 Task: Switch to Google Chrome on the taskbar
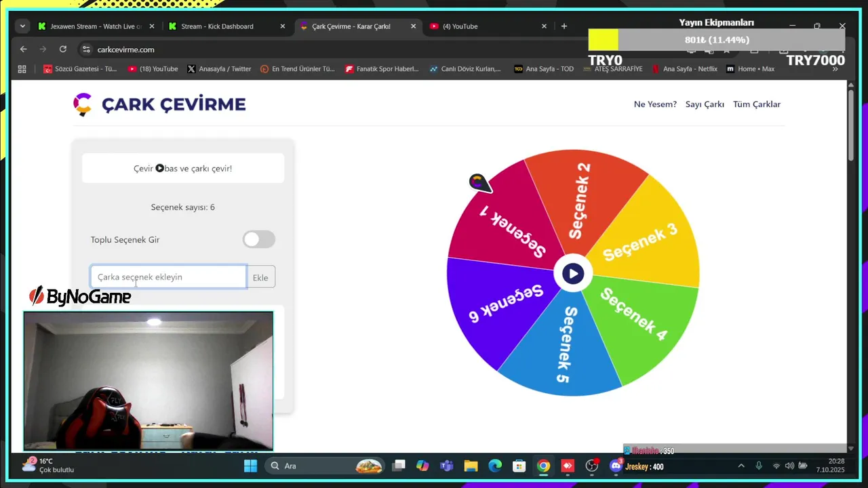[543, 466]
